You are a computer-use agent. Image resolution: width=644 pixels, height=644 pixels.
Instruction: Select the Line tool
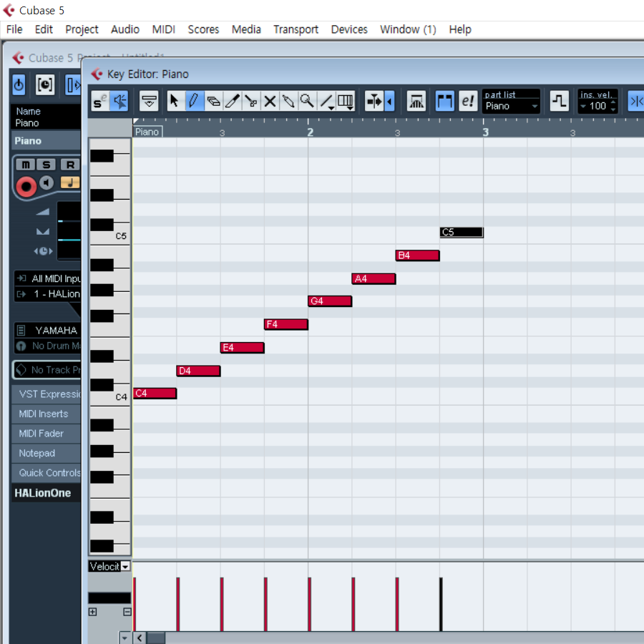click(x=326, y=101)
